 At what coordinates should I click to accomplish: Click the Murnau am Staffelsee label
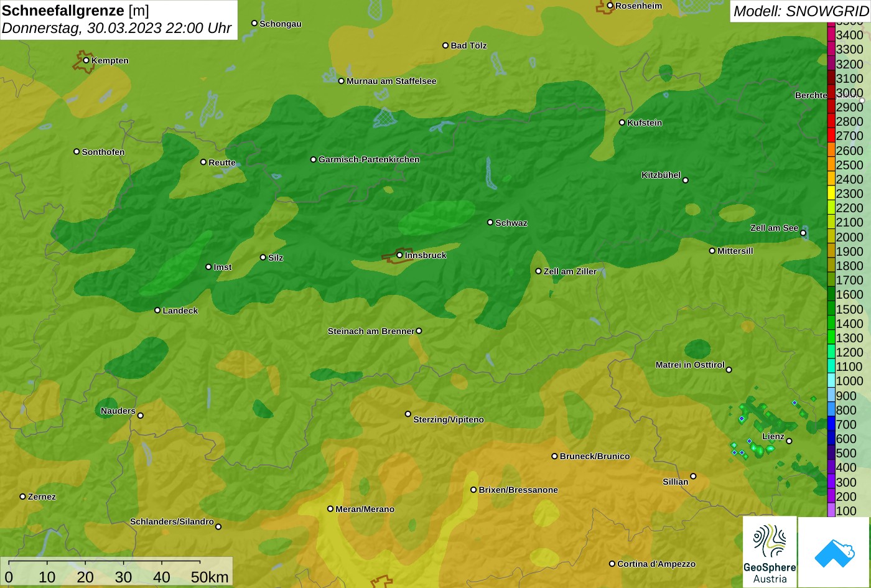point(391,81)
